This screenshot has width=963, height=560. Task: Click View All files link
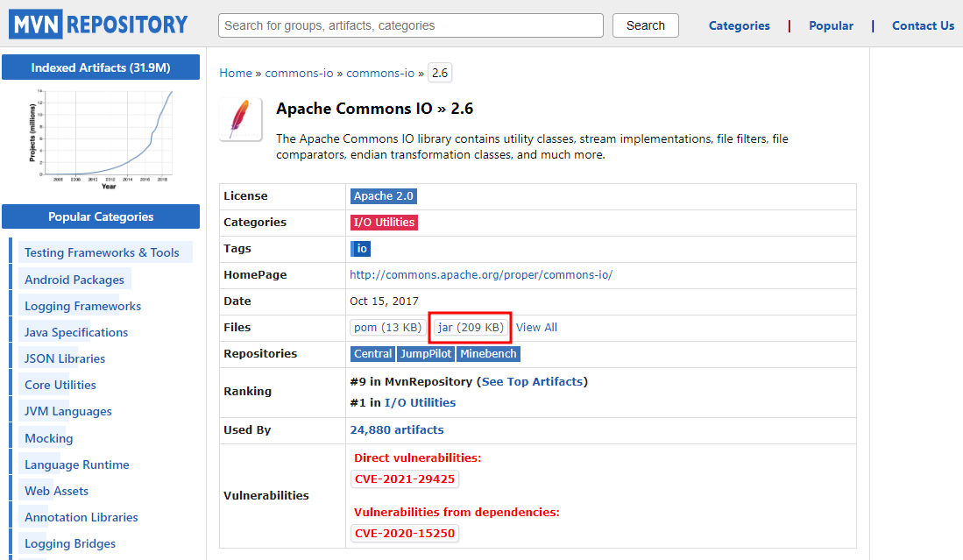pos(536,327)
